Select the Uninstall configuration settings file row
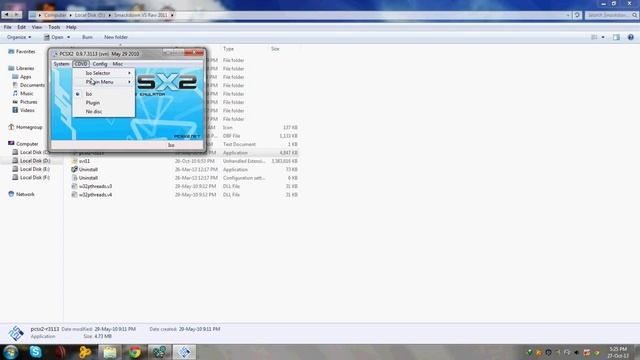The image size is (640, 360). [x=184, y=178]
